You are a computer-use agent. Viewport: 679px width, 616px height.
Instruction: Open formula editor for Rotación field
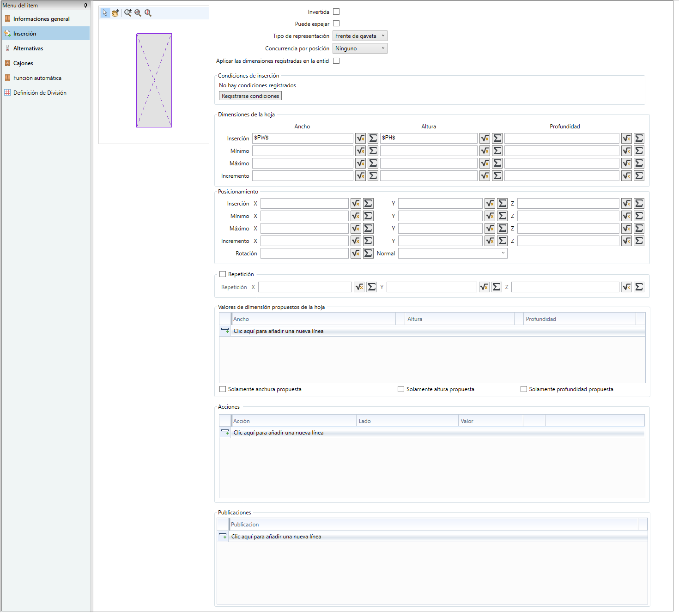tap(356, 253)
